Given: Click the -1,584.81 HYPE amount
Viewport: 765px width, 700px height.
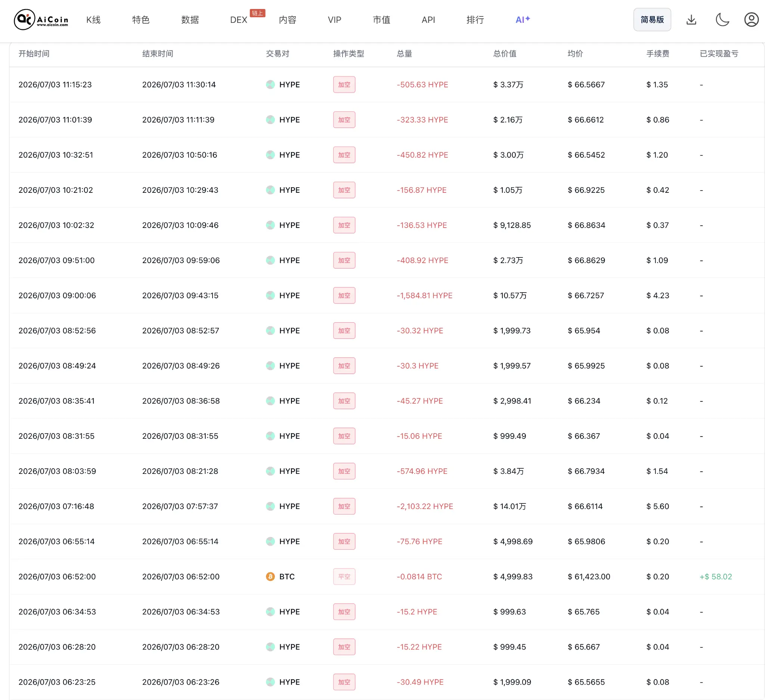Looking at the screenshot, I should coord(425,295).
